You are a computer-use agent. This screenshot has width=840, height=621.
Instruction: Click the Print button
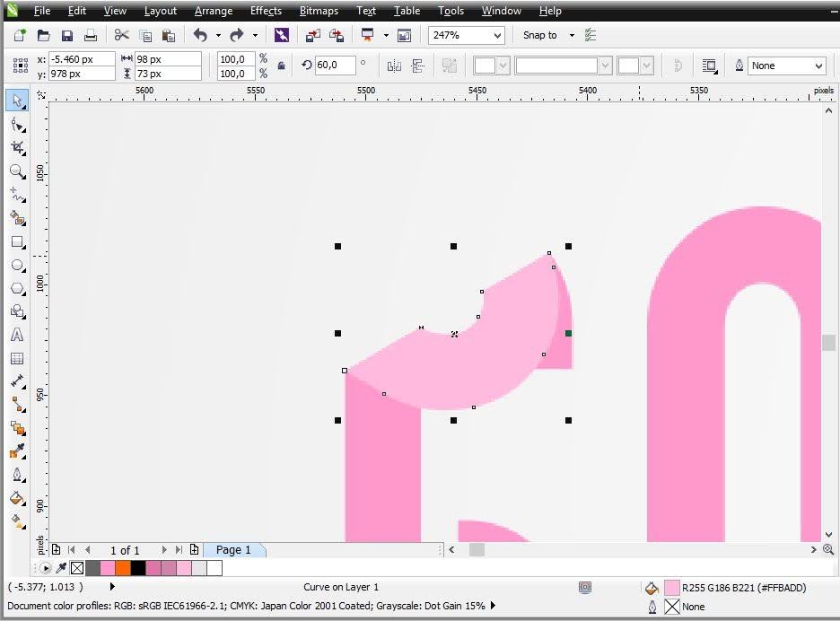[x=90, y=35]
